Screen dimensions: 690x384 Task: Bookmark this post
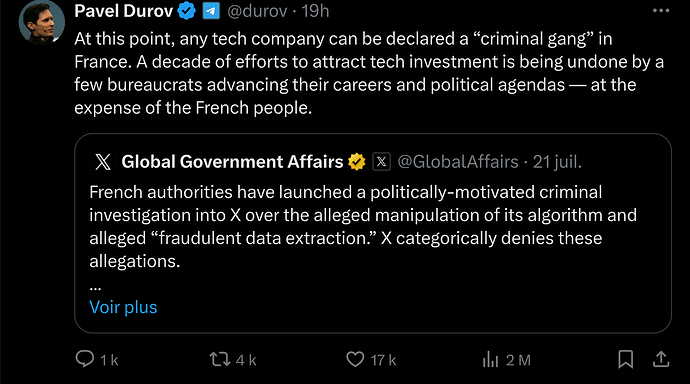625,359
